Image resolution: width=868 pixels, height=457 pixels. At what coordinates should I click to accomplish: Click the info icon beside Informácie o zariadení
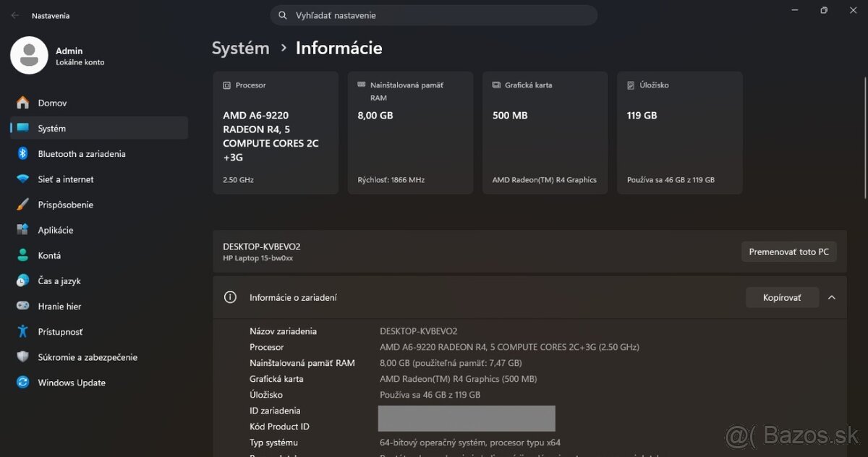coord(230,297)
